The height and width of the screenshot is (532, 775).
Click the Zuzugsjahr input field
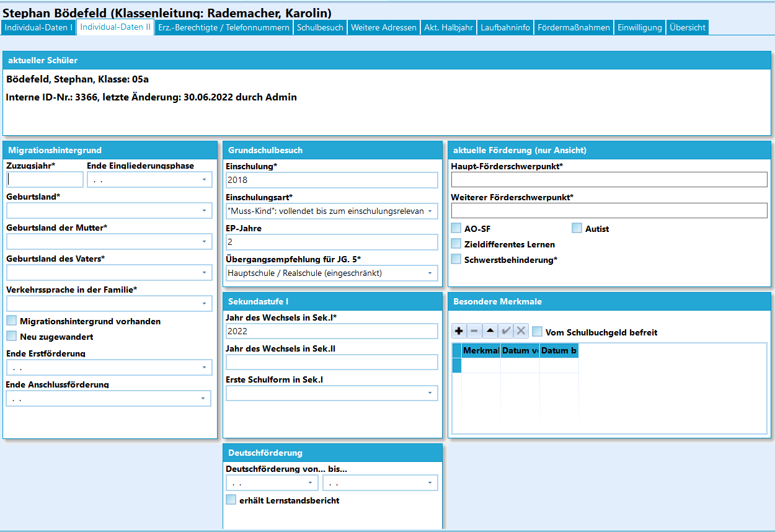(x=45, y=180)
